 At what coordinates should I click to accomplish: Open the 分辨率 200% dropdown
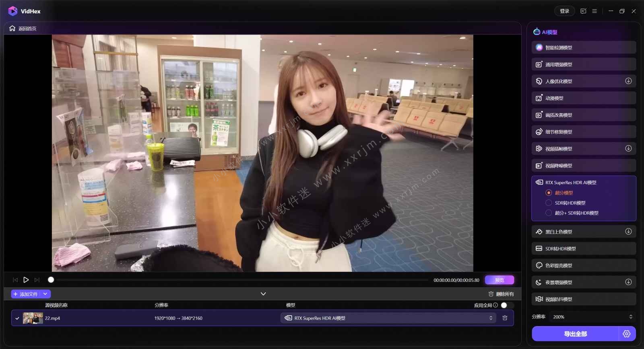592,317
